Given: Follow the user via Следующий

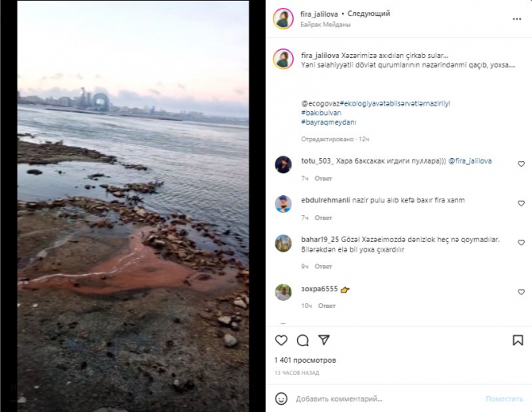Looking at the screenshot, I should [x=368, y=13].
